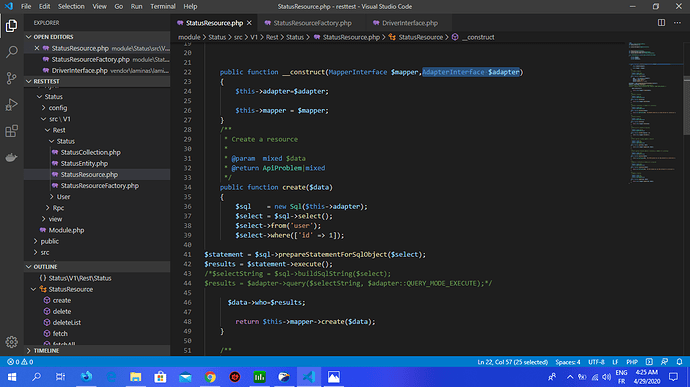Viewport: 690px width, 387px height.
Task: Open Windows taskbar search
Action: point(36,377)
